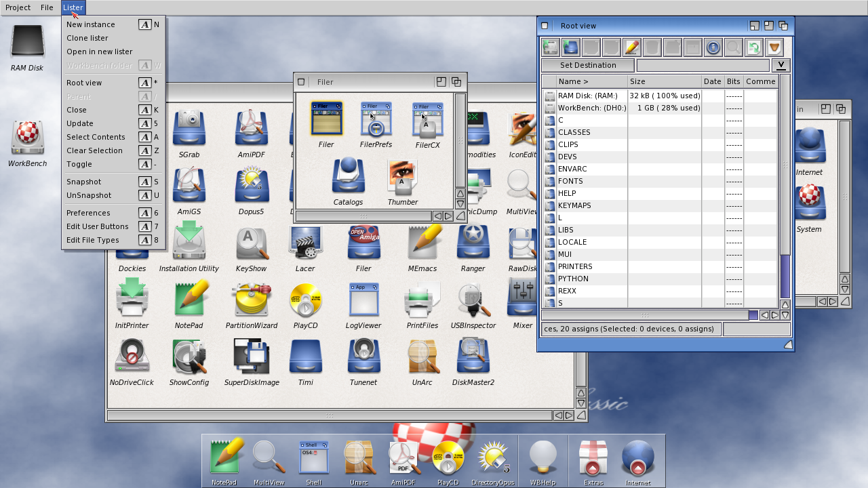Select the AmiGS icon
This screenshot has height=488, width=868.
189,191
